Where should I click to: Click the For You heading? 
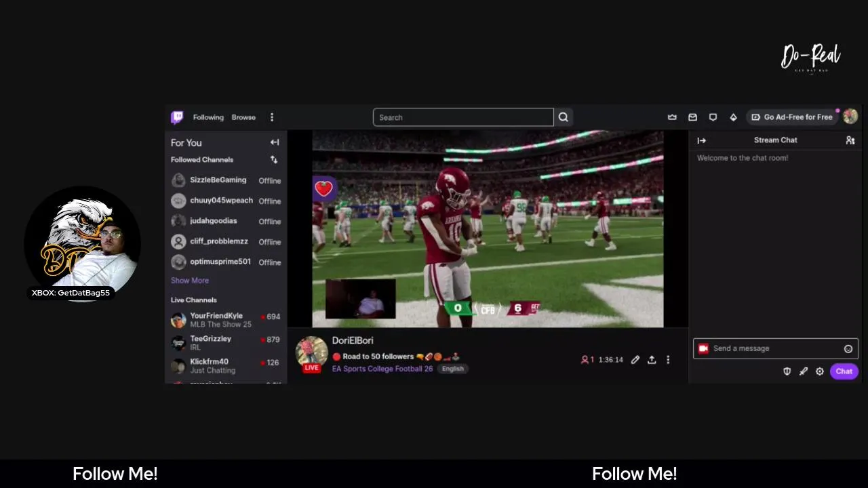point(186,143)
